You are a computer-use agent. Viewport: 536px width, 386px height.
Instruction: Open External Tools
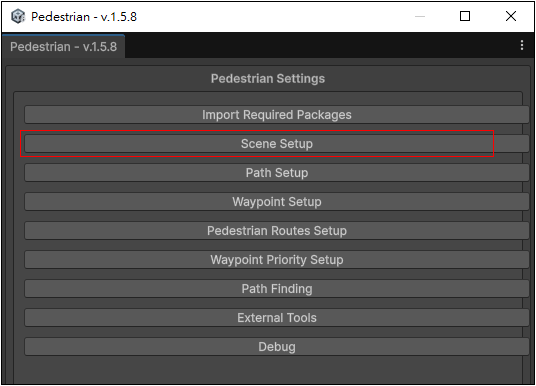click(x=277, y=318)
